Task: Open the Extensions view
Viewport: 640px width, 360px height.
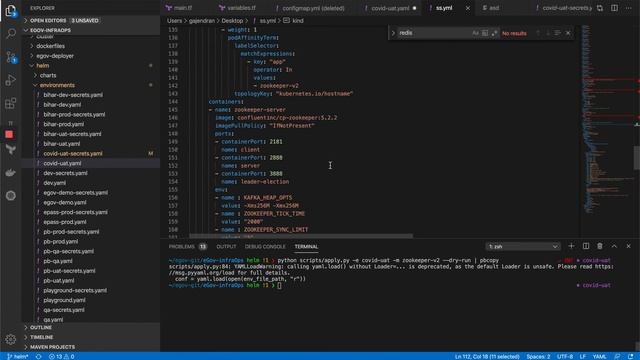Action: 11,103
